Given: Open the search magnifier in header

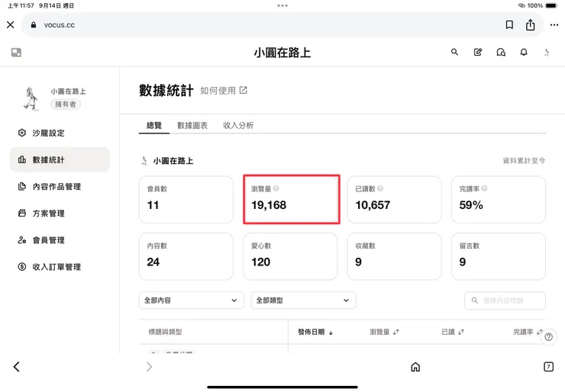Looking at the screenshot, I should click(455, 52).
